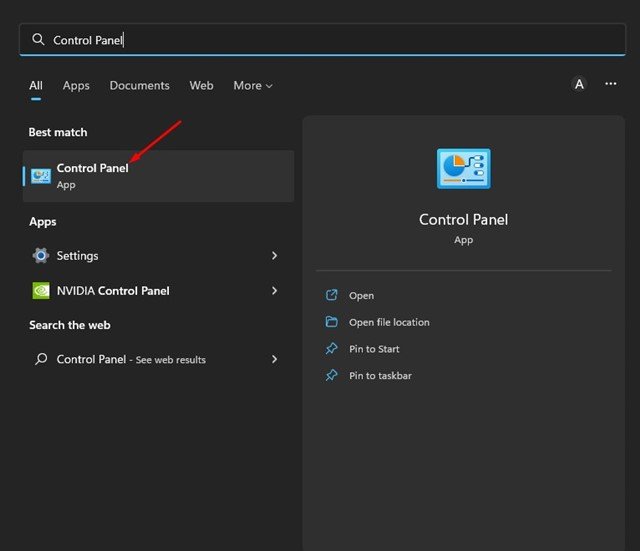
Task: Click in the search box containing Control Panel
Action: [322, 40]
